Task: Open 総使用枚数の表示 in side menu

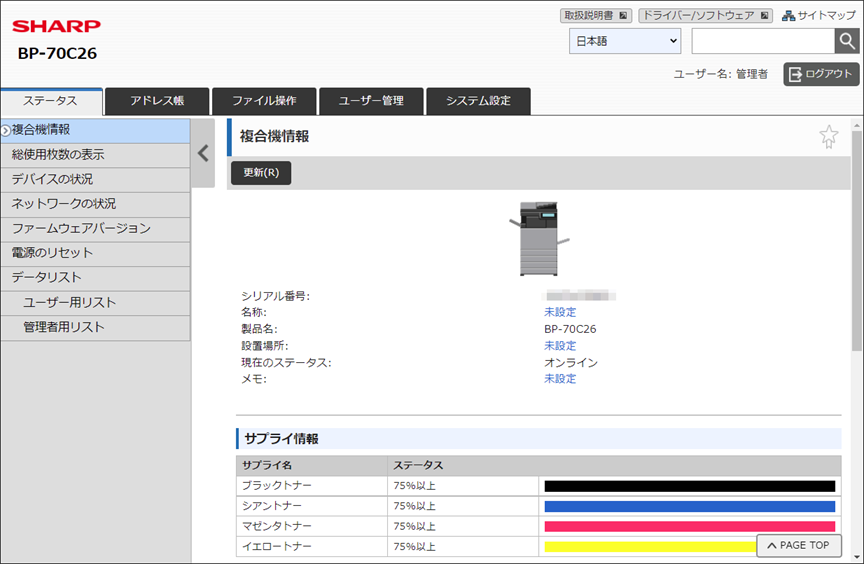Action: coord(95,155)
